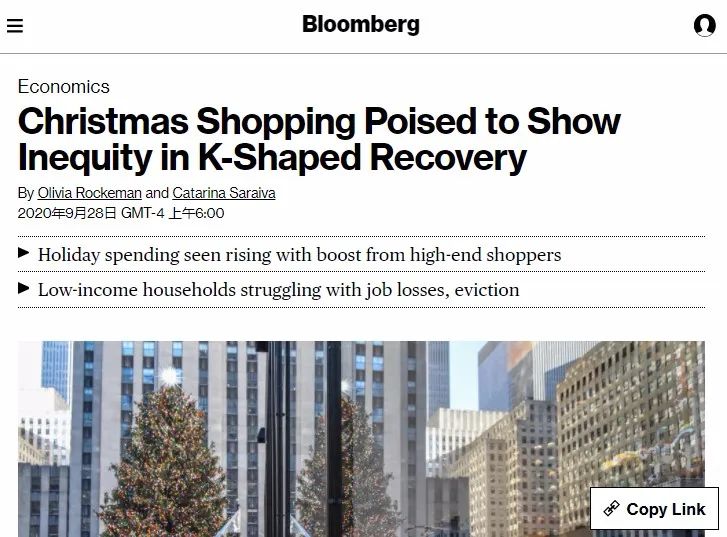Image resolution: width=727 pixels, height=537 pixels.
Task: Click triangle marker before Holiday spending bullet
Action: click(24, 254)
